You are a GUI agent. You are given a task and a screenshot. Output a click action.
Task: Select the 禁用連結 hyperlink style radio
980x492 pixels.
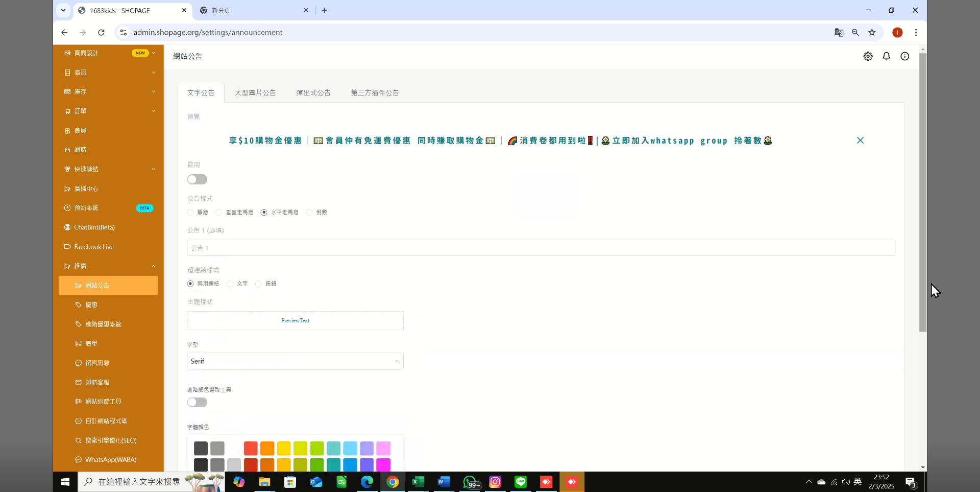190,284
